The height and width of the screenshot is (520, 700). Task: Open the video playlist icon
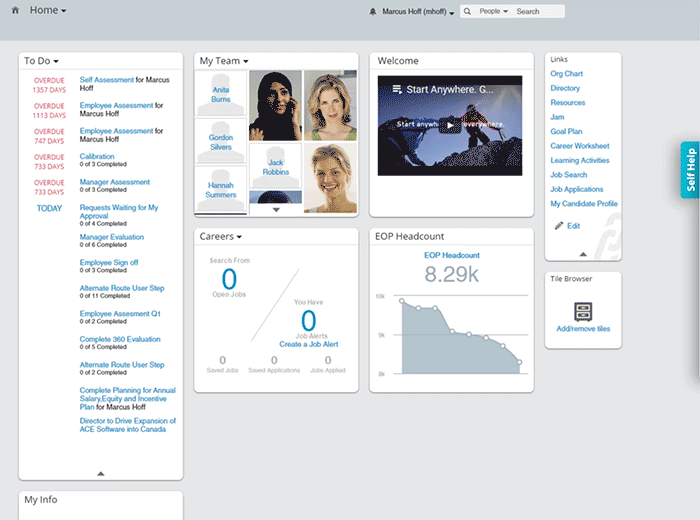click(x=396, y=89)
